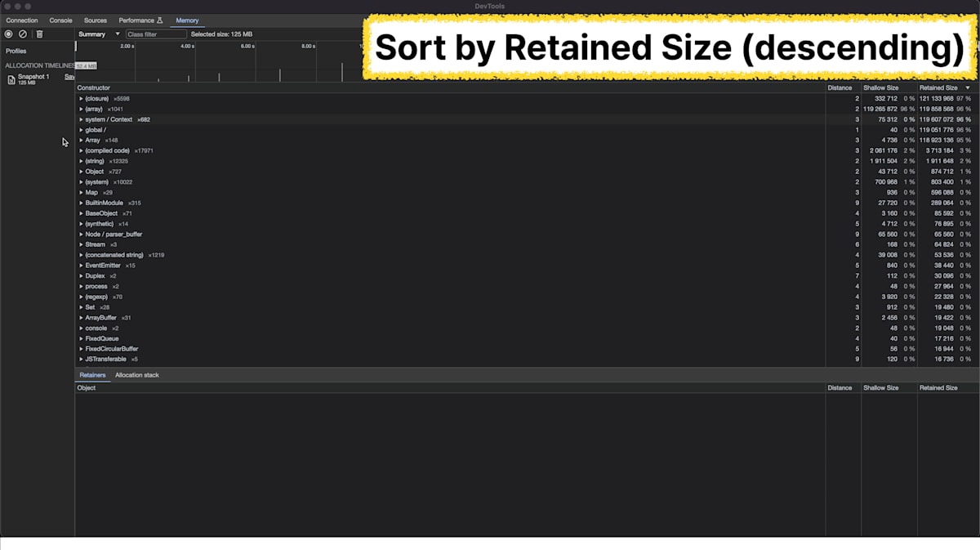Expand the BaseObject x71 row
980x550 pixels.
click(x=81, y=213)
